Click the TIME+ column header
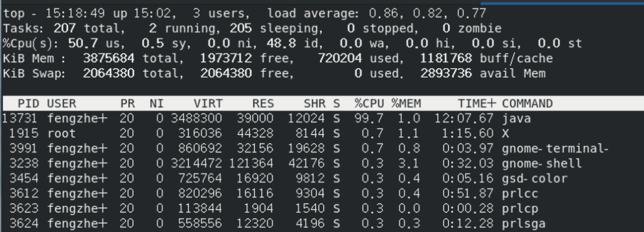This screenshot has width=644, height=232. click(x=477, y=103)
